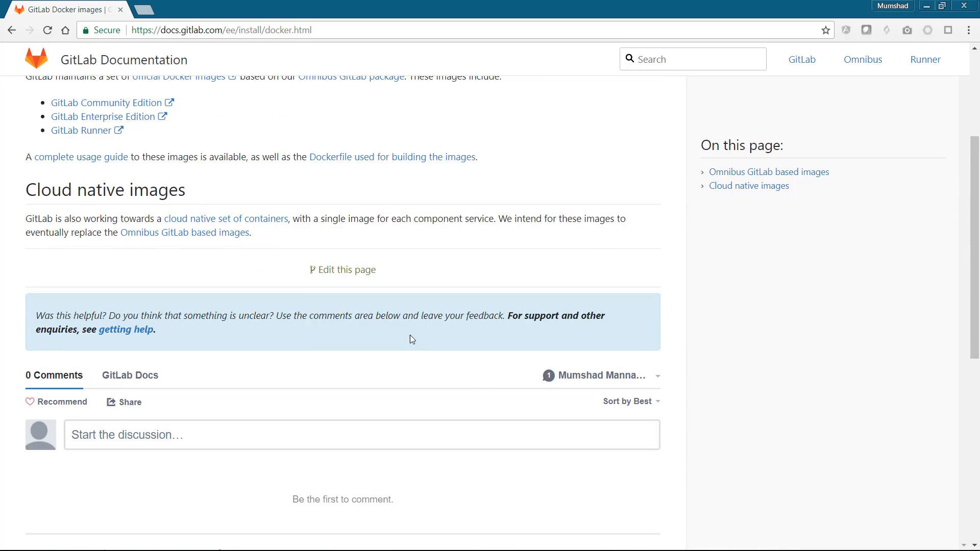Open the Omnibus nav menu item
The height and width of the screenshot is (551, 980).
pyautogui.click(x=863, y=59)
